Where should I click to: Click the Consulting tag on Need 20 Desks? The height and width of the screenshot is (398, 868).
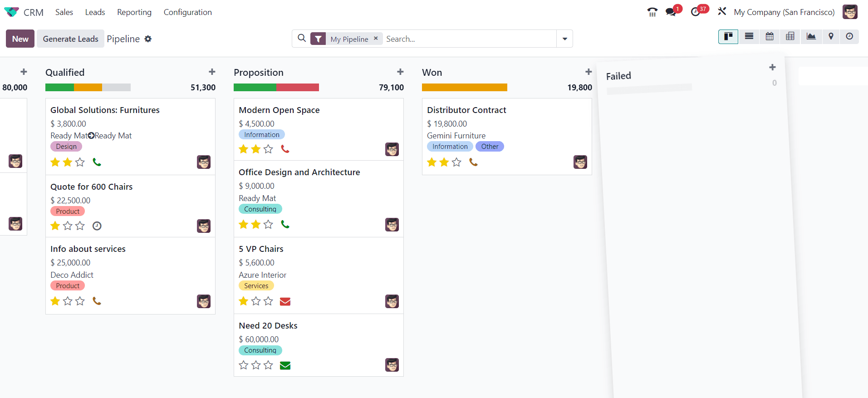[x=260, y=350]
